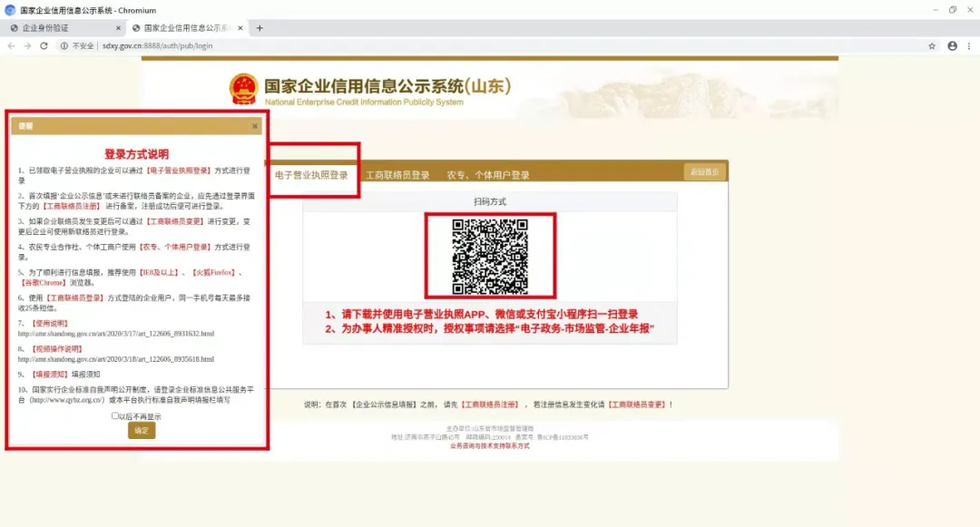Click 【火狐Firefox】 link in the dialog
980x527 pixels.
(213, 273)
